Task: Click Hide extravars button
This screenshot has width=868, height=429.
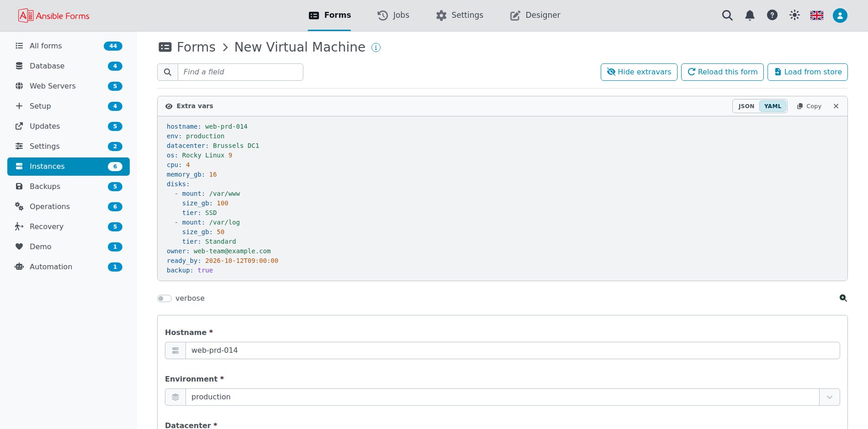Action: pos(639,72)
